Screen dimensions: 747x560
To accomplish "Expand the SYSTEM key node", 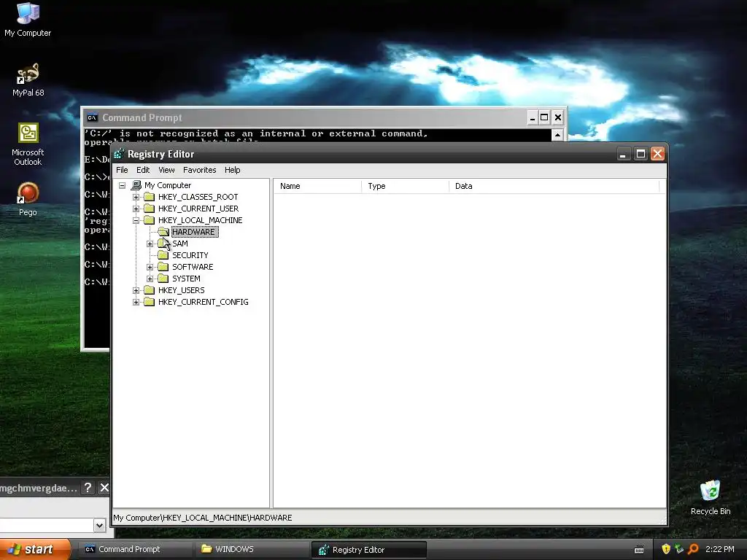I will coord(150,279).
